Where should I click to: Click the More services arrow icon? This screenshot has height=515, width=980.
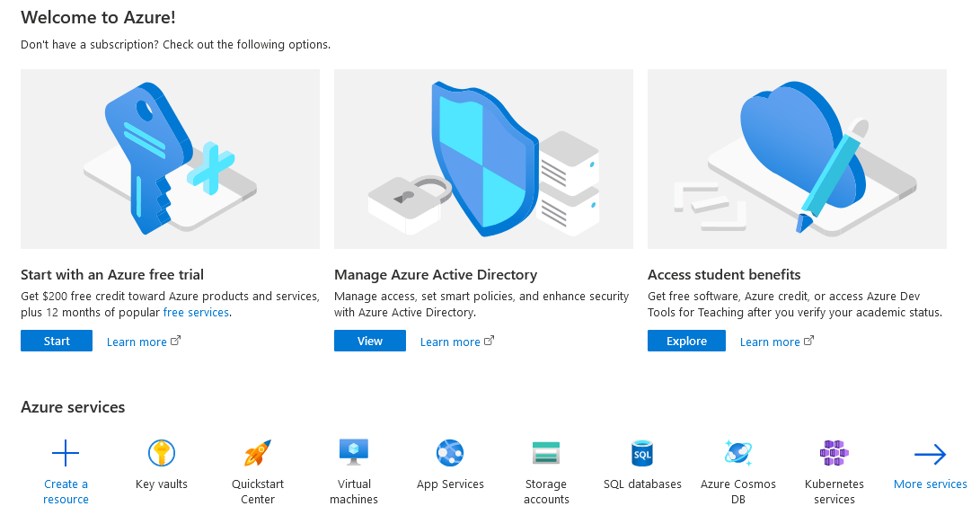pos(930,455)
